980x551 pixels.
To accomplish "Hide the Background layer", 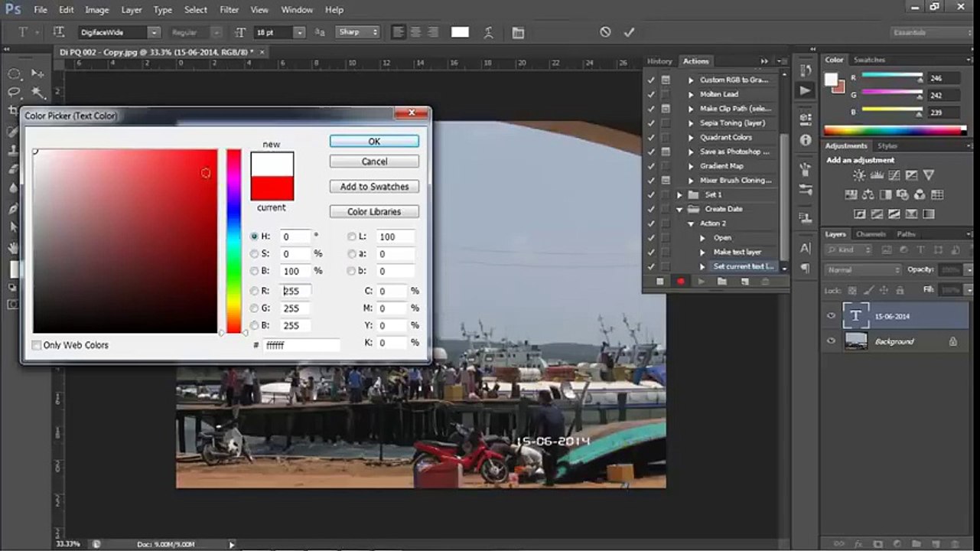I will [831, 341].
